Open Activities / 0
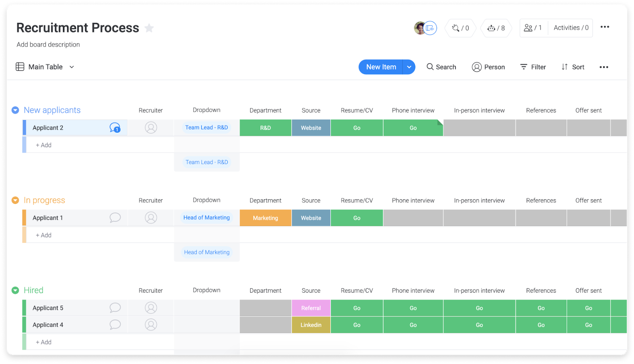The width and height of the screenshot is (634, 364). [x=570, y=28]
